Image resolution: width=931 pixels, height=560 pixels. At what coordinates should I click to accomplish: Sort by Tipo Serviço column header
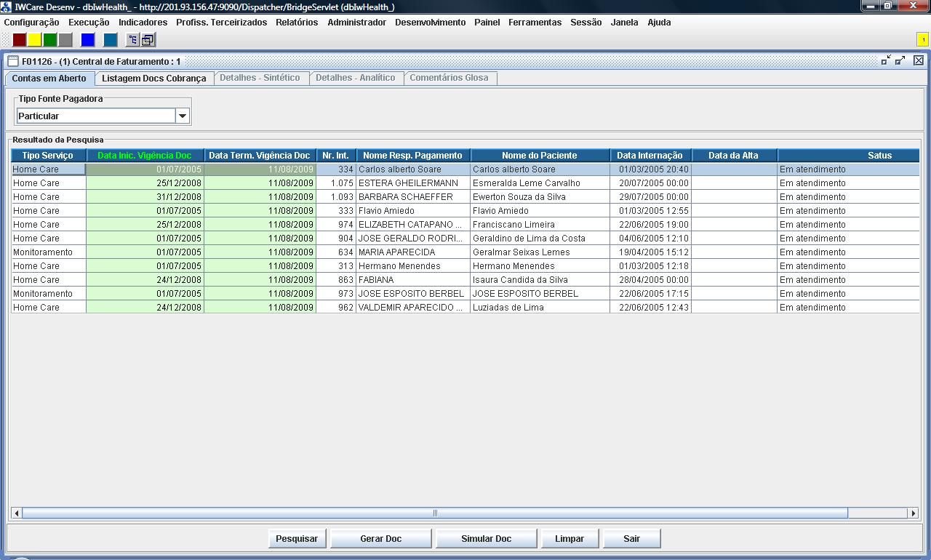coord(48,156)
